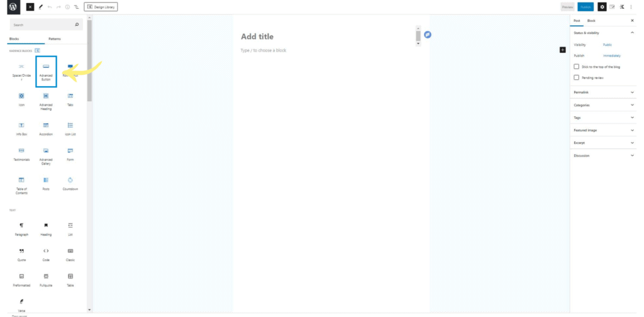644x317 pixels.
Task: Expand the Featured image panel
Action: tap(604, 130)
